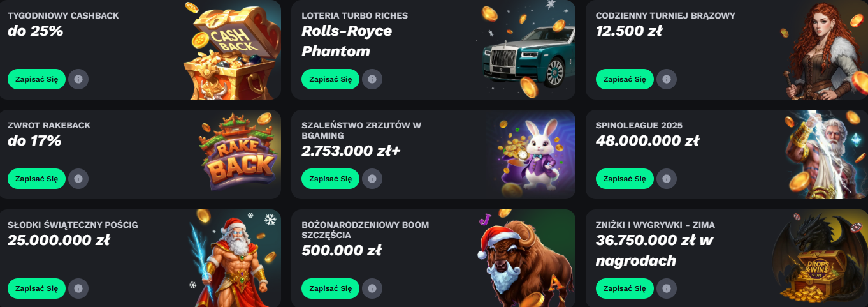
Task: Click the Cash Back treasure chest image
Action: point(232,50)
